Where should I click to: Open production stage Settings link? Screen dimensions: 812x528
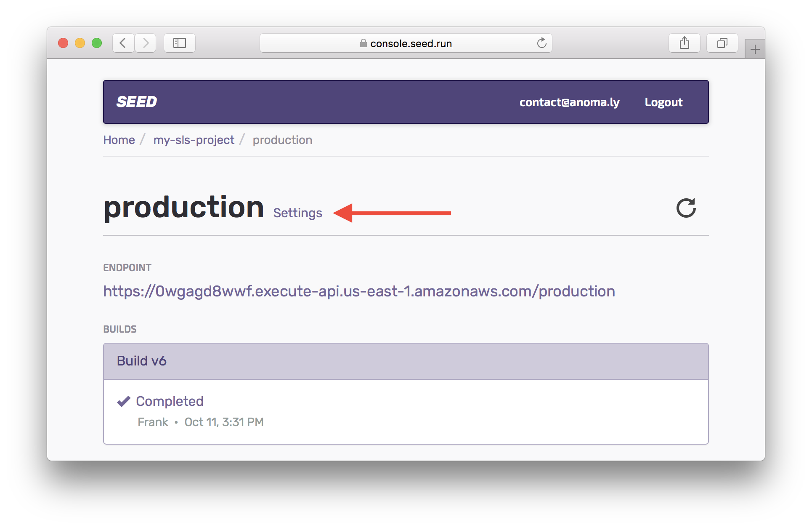(x=297, y=213)
